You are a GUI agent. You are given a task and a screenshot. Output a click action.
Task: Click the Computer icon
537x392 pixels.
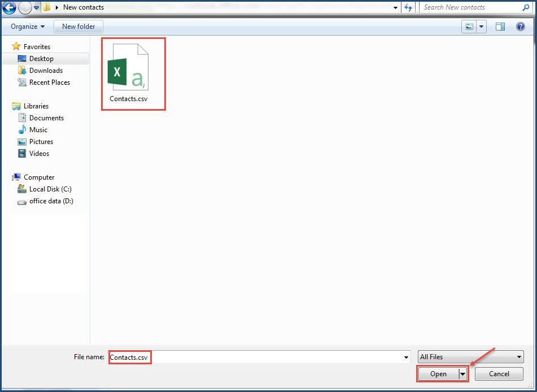click(16, 177)
